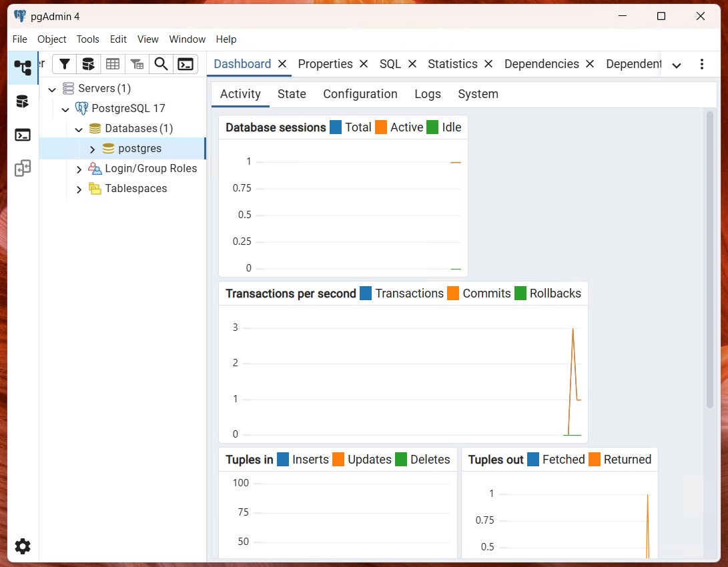Select the Configuration sub-tab
Viewport: 728px width, 567px height.
360,94
